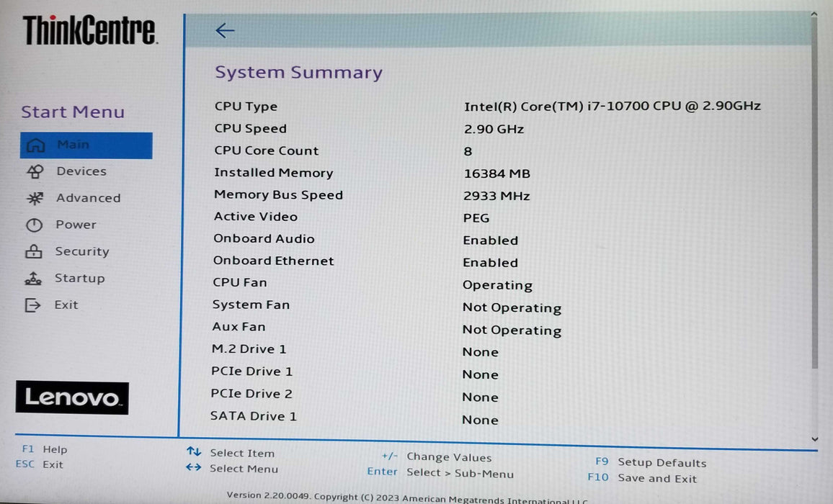This screenshot has width=833, height=504.
Task: Click None value for PCIe Drive 1
Action: click(x=480, y=374)
